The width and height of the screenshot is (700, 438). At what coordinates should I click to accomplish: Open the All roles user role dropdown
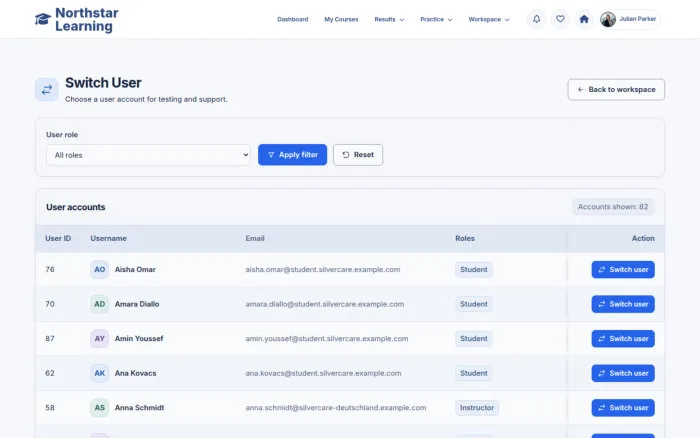148,155
